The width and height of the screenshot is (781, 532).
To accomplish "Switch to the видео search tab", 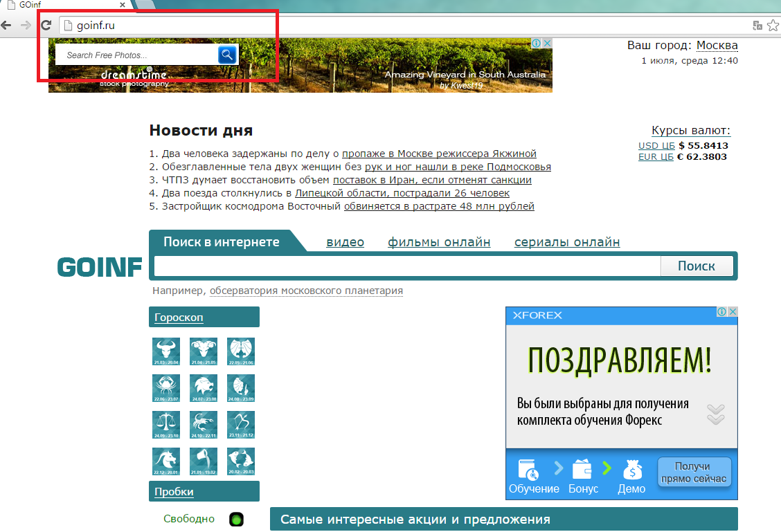I will coord(345,242).
